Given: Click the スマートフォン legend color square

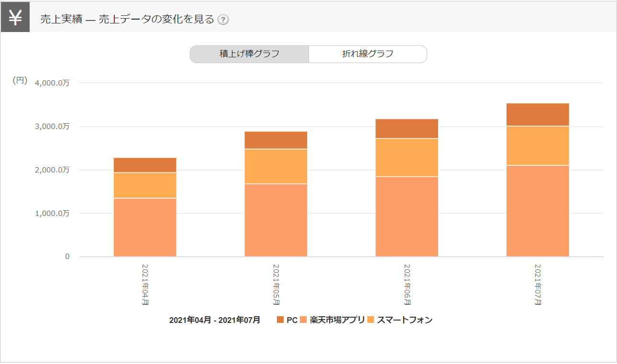Looking at the screenshot, I should pyautogui.click(x=371, y=320).
